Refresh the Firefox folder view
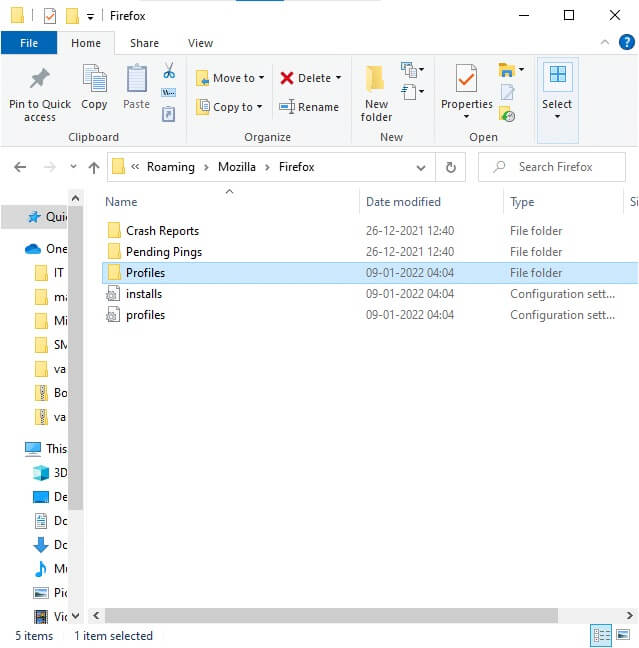The height and width of the screenshot is (648, 639). [451, 167]
